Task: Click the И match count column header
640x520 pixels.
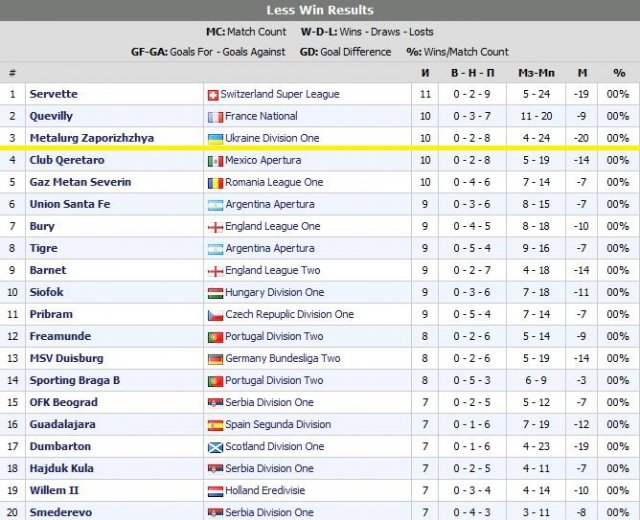Action: coord(425,73)
